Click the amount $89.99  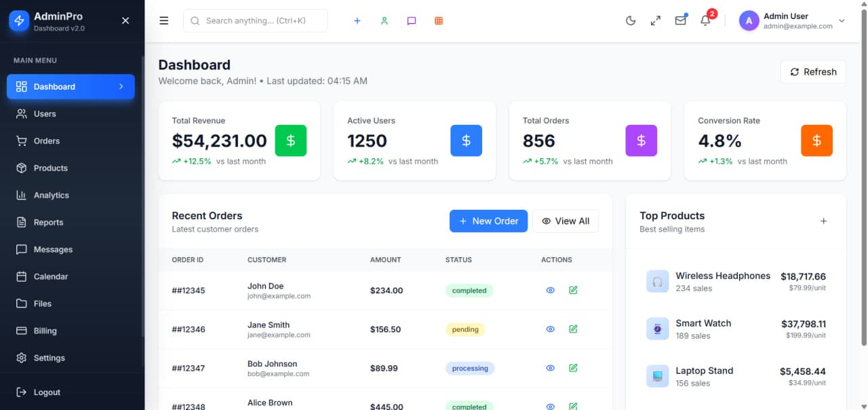(x=384, y=368)
